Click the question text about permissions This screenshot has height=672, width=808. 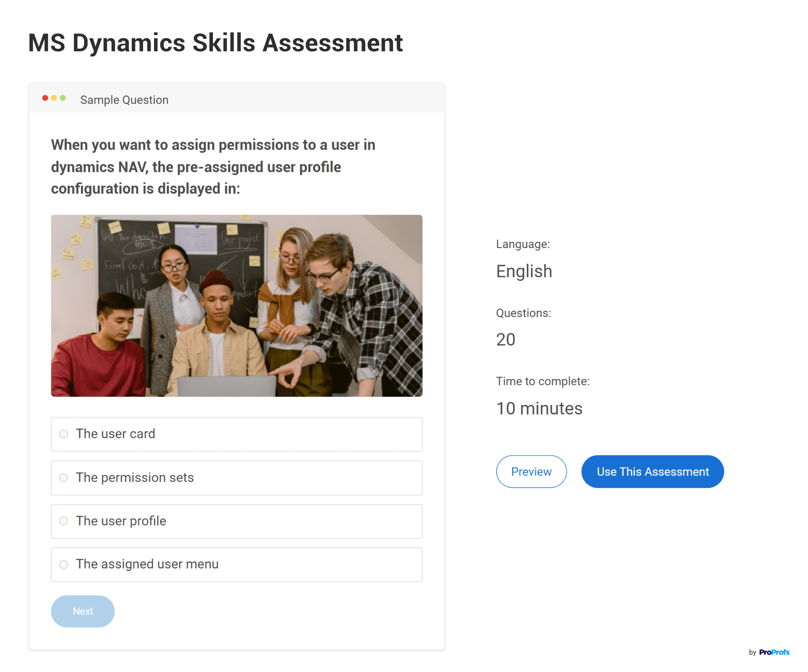(x=213, y=167)
